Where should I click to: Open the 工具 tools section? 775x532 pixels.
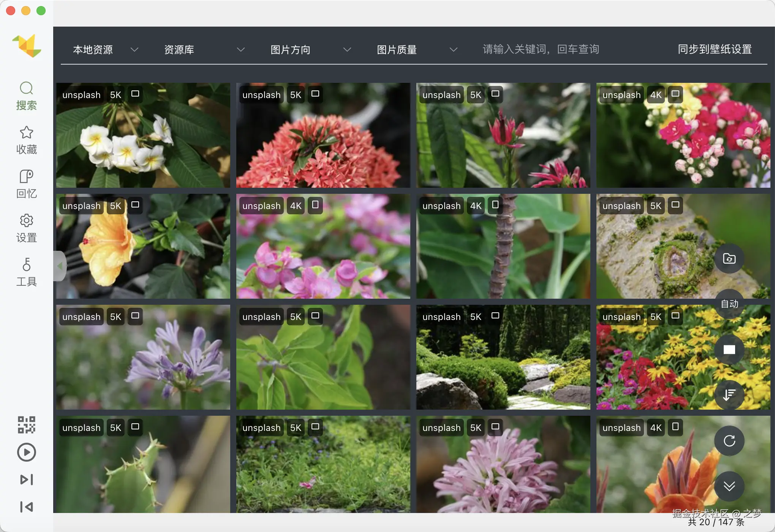pos(26,272)
